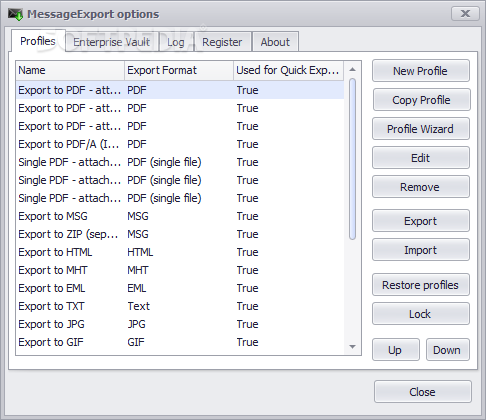This screenshot has height=420, width=486.
Task: Click True in the Export to HTML row
Action: tap(247, 252)
